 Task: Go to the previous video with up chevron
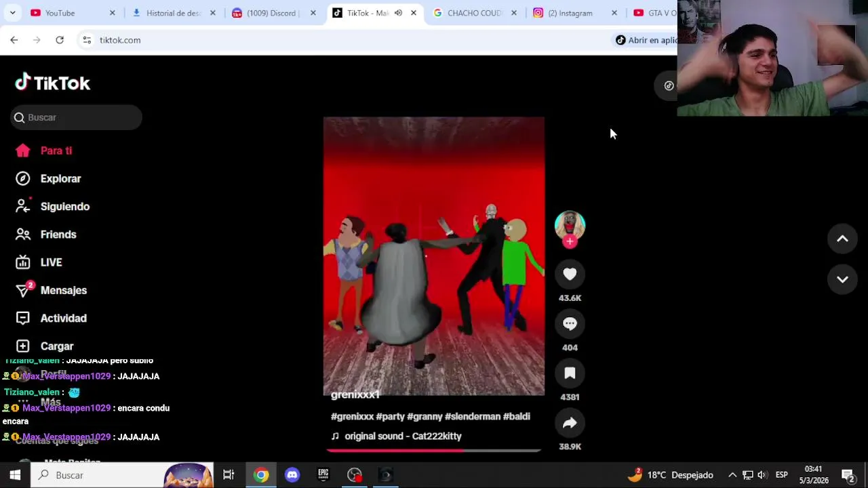842,239
